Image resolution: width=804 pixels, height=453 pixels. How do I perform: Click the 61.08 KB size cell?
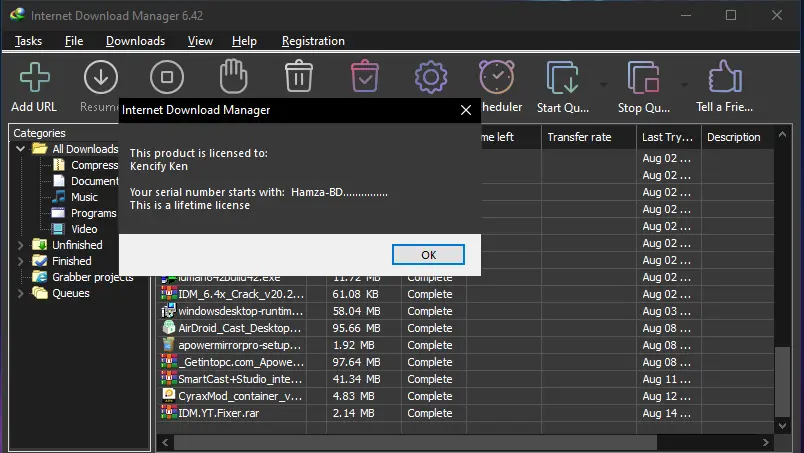(355, 294)
